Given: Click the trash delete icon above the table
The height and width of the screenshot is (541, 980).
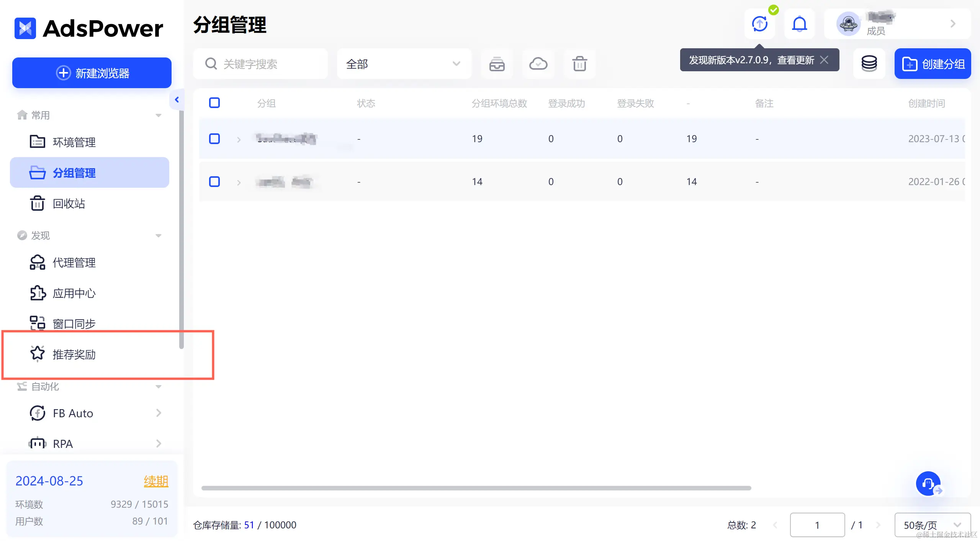Looking at the screenshot, I should click(579, 64).
